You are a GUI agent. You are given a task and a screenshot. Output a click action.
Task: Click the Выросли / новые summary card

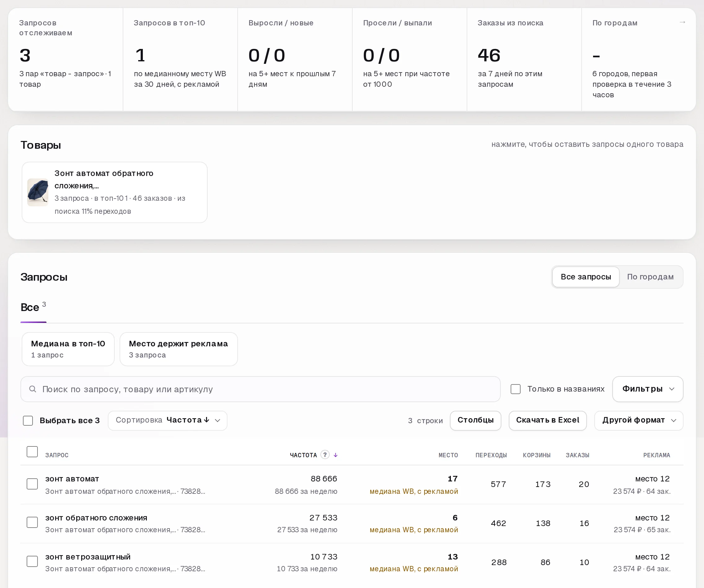[x=295, y=59]
